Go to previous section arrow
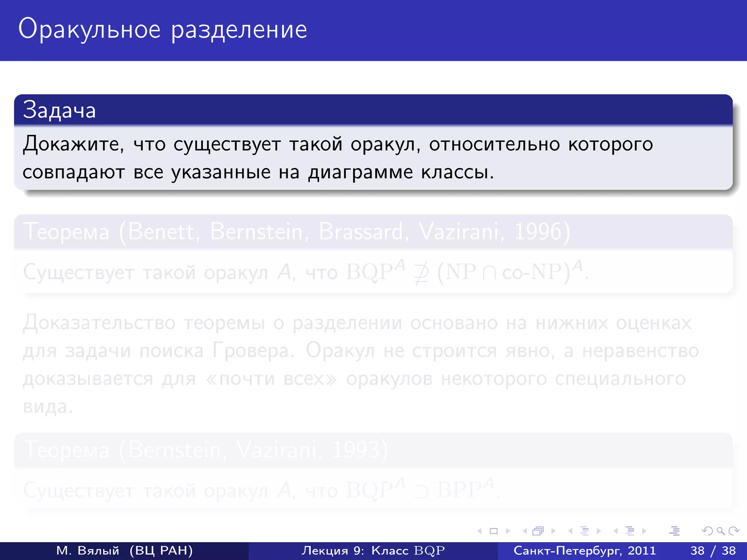The height and width of the screenshot is (560, 747). pos(616,531)
